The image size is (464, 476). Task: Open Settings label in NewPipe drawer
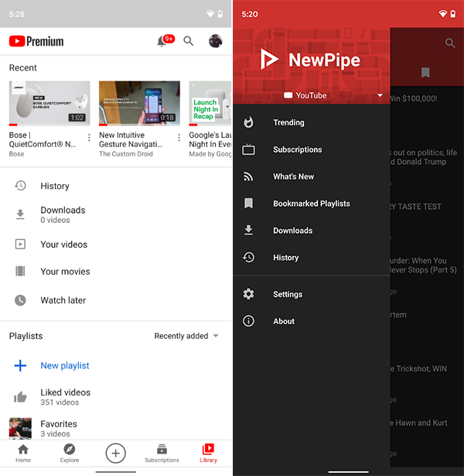[288, 294]
